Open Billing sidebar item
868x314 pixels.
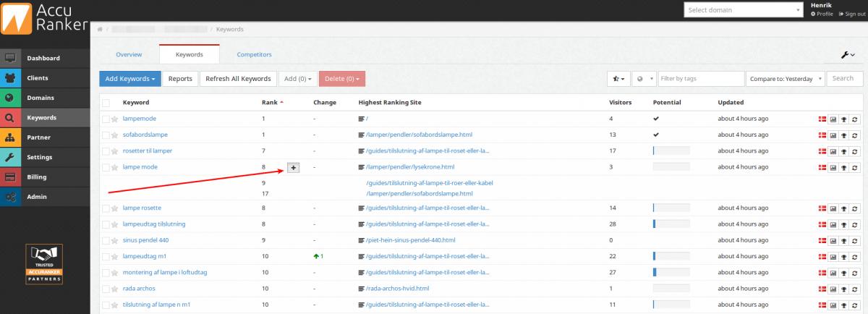(x=45, y=177)
